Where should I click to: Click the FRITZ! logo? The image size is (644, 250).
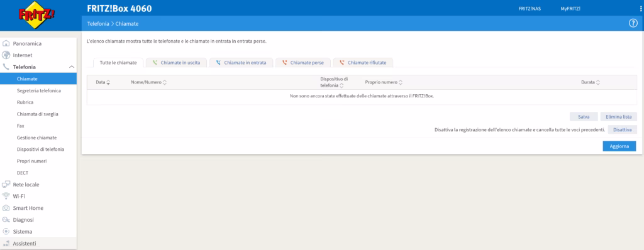tap(36, 15)
